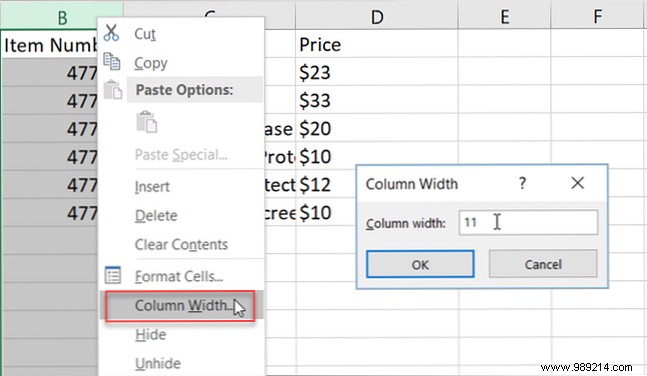
Task: Select the column E header
Action: (x=504, y=16)
